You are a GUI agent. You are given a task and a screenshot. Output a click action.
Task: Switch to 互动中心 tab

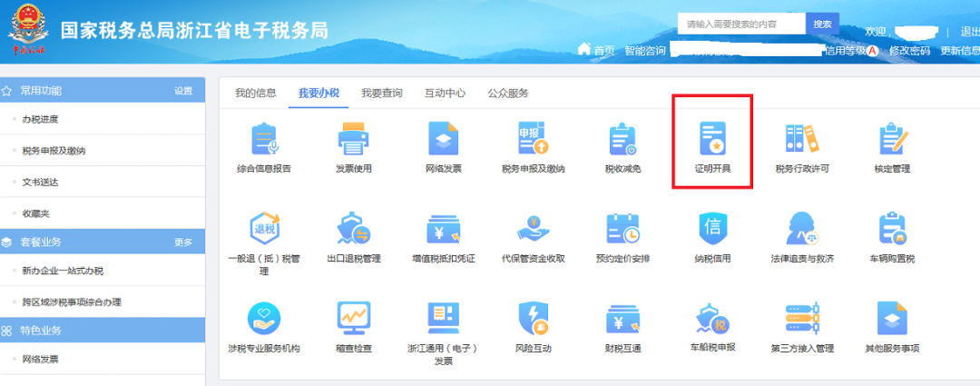pos(445,94)
